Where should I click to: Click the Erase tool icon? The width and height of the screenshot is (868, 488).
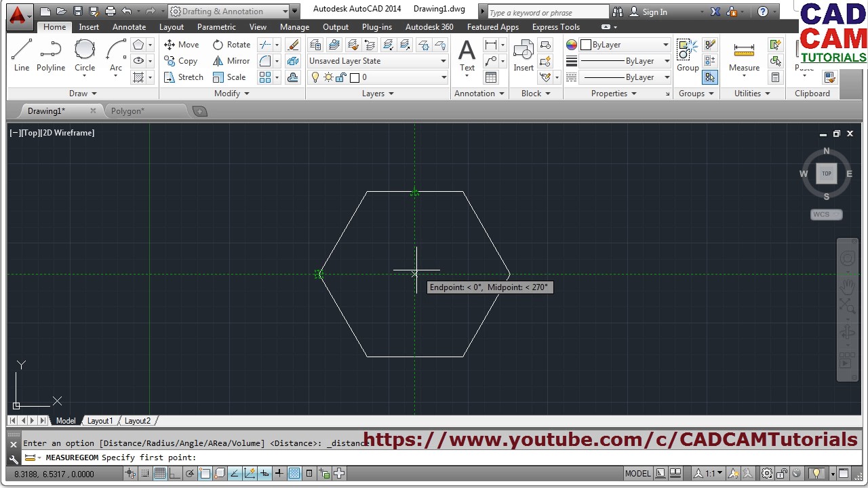[293, 45]
